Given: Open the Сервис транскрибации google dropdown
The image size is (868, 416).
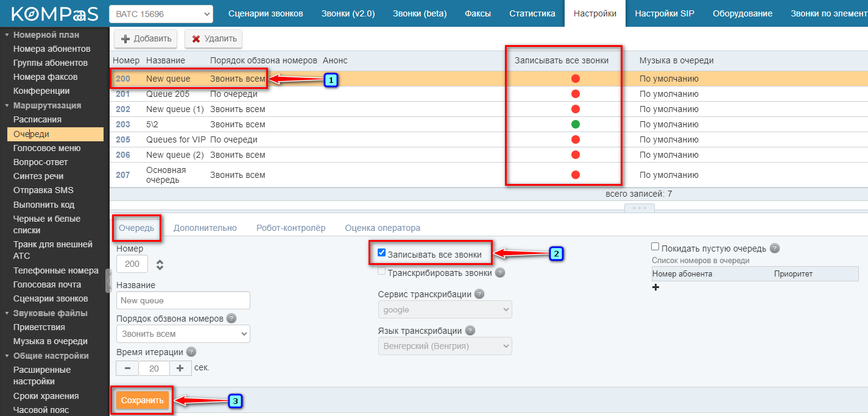Looking at the screenshot, I should click(445, 309).
